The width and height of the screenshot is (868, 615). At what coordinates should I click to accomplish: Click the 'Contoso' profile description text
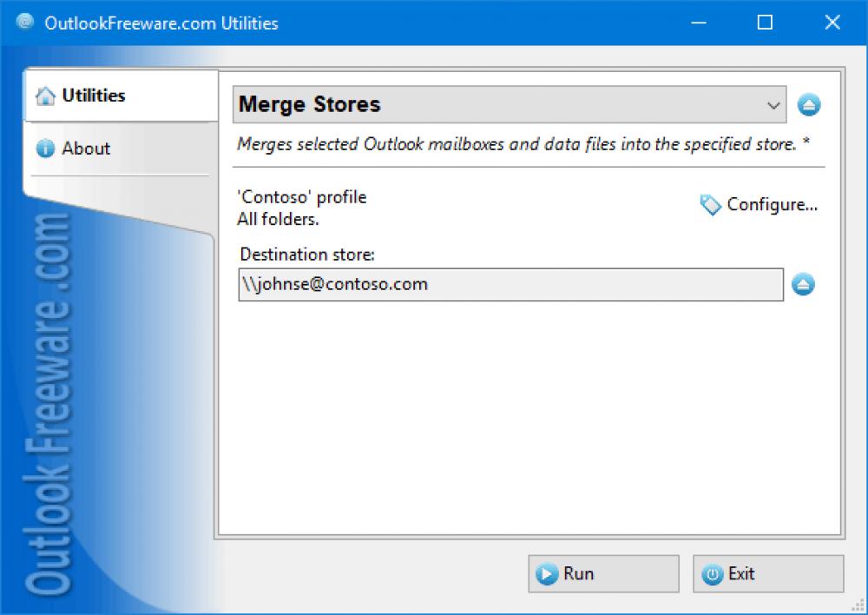300,197
